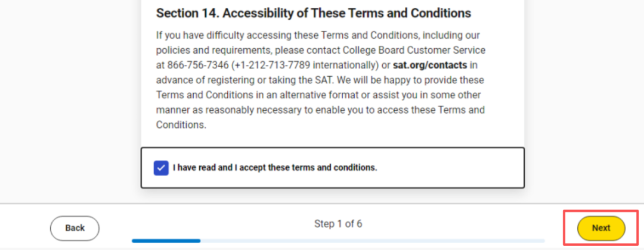Image resolution: width=644 pixels, height=250 pixels.
Task: Click the Section 14 Accessibility heading
Action: (x=313, y=13)
